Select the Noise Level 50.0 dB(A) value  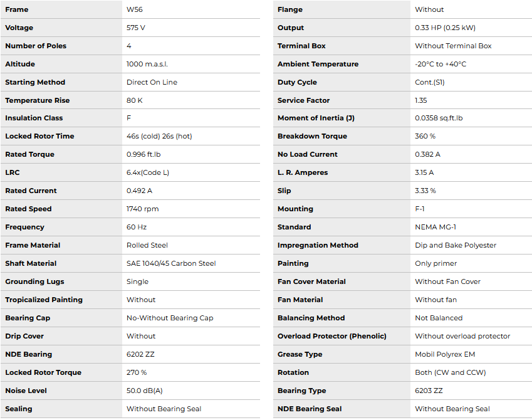[x=145, y=391]
